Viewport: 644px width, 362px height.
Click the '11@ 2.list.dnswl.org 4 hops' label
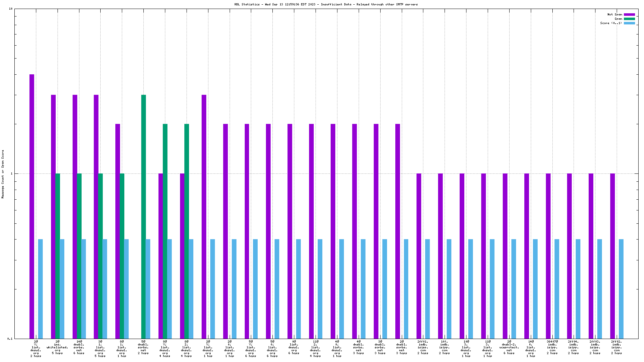[316, 349]
